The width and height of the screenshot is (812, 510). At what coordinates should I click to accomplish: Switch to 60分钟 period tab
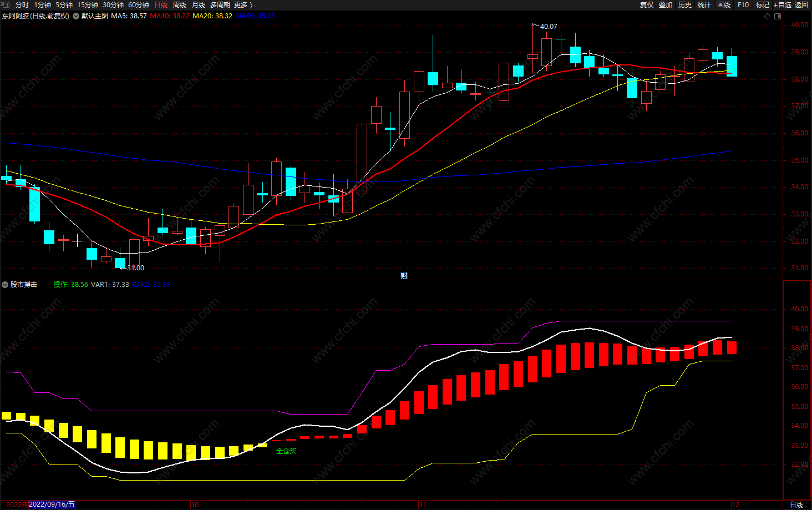click(x=139, y=4)
